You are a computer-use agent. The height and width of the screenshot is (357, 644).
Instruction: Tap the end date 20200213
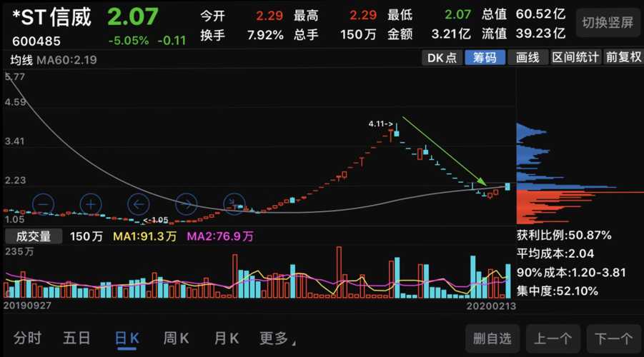491,306
